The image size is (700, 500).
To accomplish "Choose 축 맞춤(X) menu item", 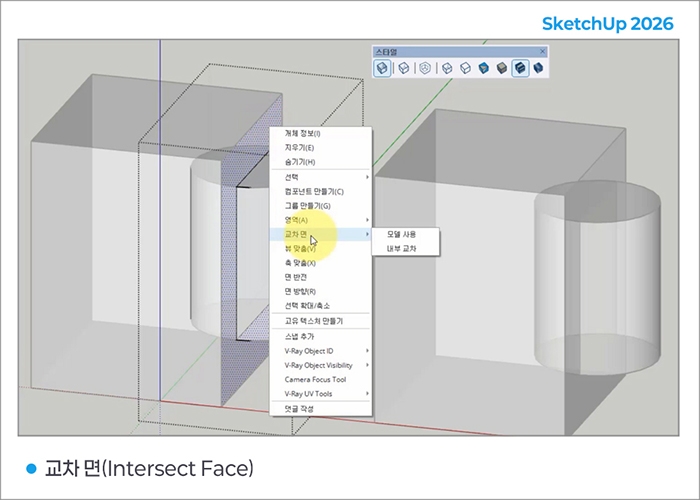I will [x=321, y=263].
